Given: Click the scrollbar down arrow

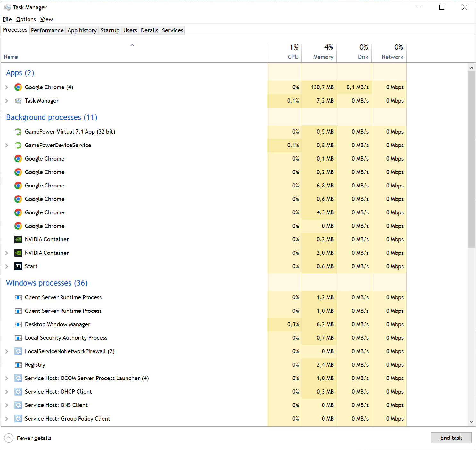Looking at the screenshot, I should click(x=472, y=422).
